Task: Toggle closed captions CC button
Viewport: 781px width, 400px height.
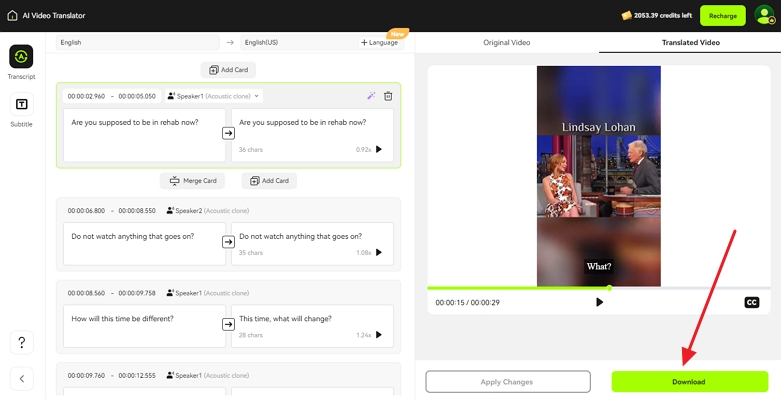Action: tap(752, 302)
